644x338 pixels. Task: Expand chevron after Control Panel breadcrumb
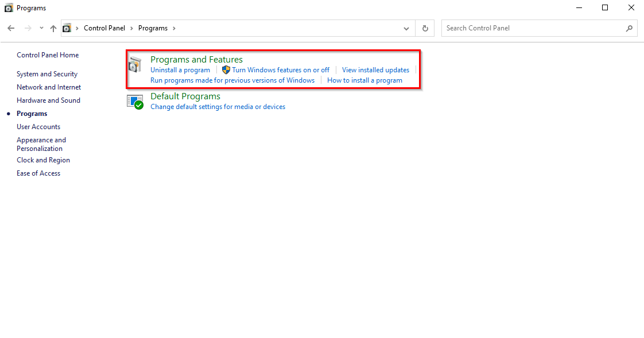[x=132, y=28]
